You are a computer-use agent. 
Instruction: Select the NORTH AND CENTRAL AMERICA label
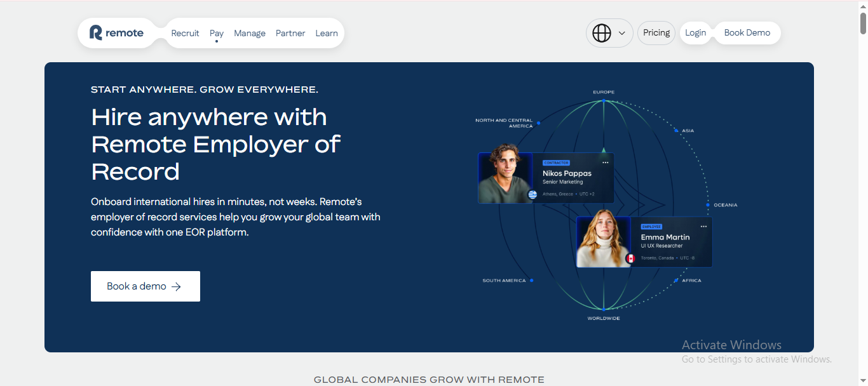tap(504, 123)
